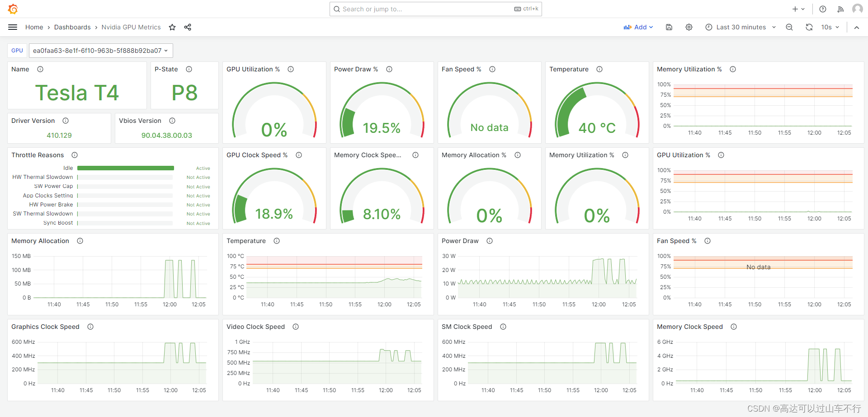The width and height of the screenshot is (868, 417).
Task: Show info for the P-State panel
Action: 189,69
